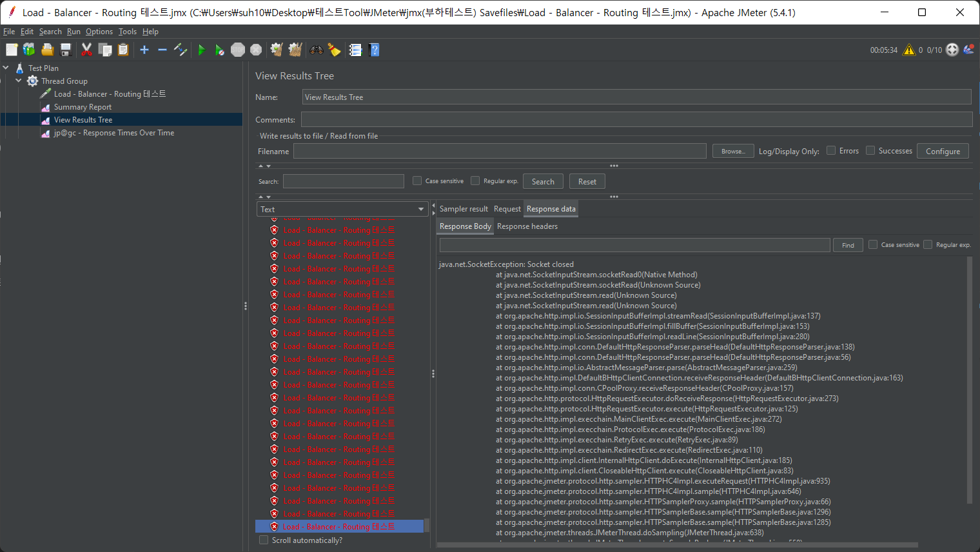Viewport: 980px width, 552px height.
Task: Open the Function Helper list icon
Action: pyautogui.click(x=355, y=50)
